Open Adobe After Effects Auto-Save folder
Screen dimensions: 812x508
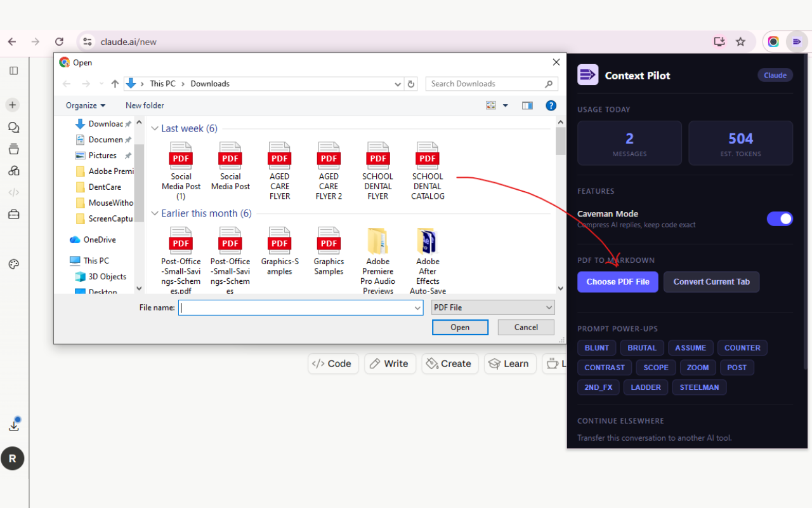point(428,261)
